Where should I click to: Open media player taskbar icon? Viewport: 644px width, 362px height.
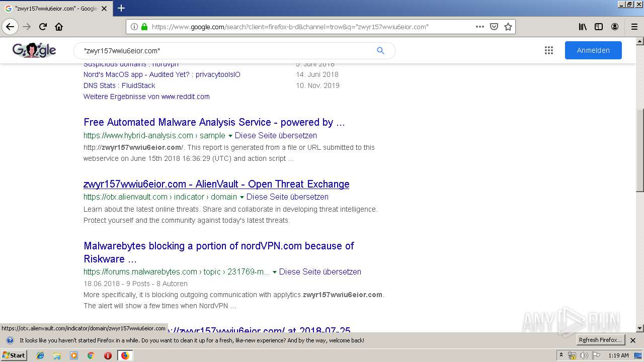74,355
